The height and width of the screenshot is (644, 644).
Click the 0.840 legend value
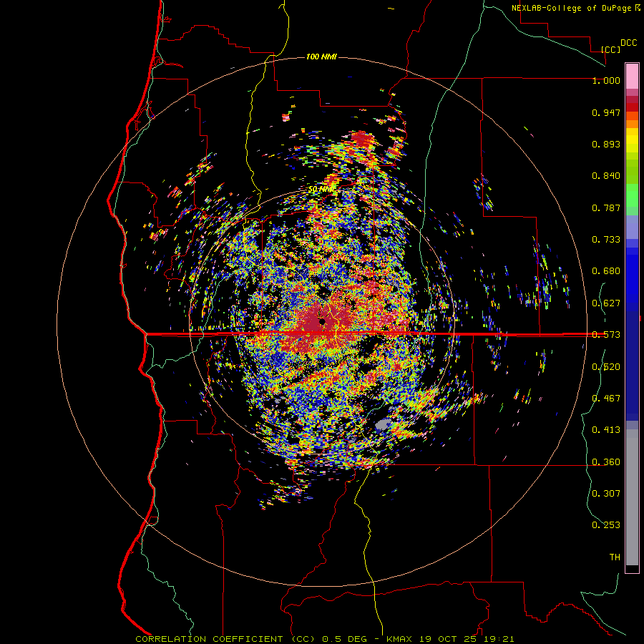(606, 176)
